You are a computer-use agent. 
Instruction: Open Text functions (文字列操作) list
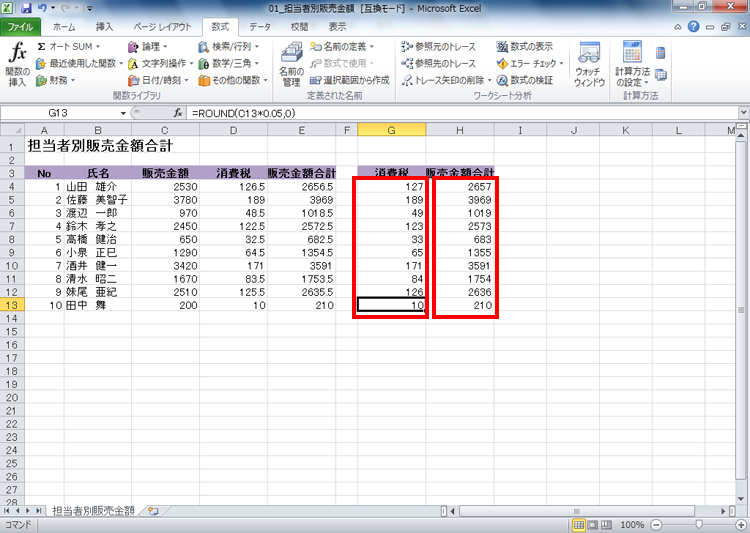tap(160, 63)
